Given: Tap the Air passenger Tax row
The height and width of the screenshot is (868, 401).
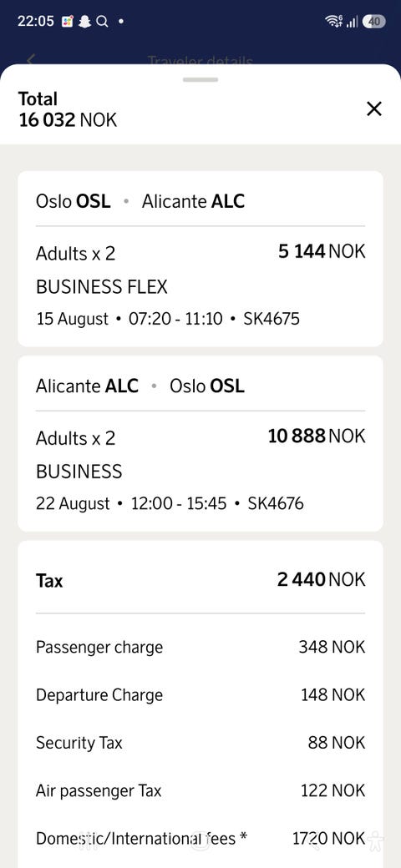Looking at the screenshot, I should 200,790.
